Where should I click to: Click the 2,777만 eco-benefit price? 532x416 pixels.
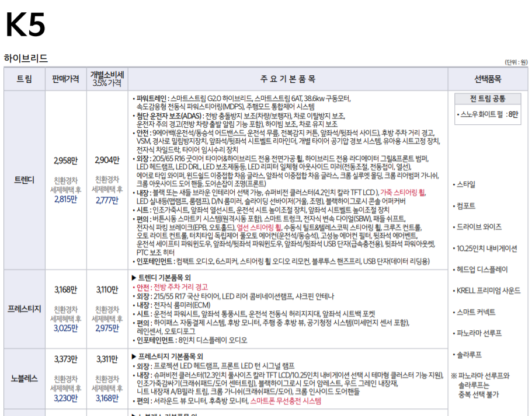[107, 200]
